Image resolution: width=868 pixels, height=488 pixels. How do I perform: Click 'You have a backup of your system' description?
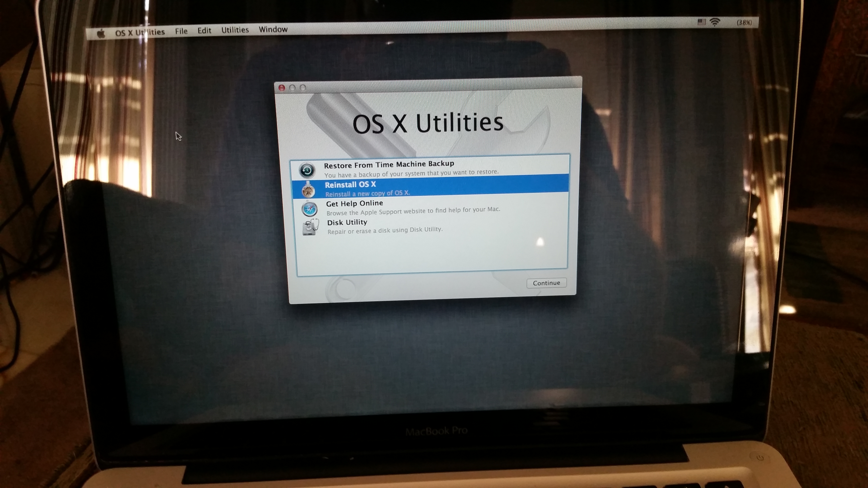pyautogui.click(x=411, y=173)
